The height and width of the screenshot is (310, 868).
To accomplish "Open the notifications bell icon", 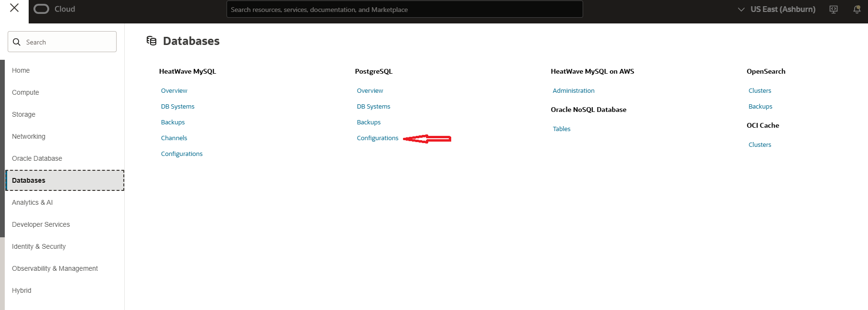I will click(x=857, y=9).
